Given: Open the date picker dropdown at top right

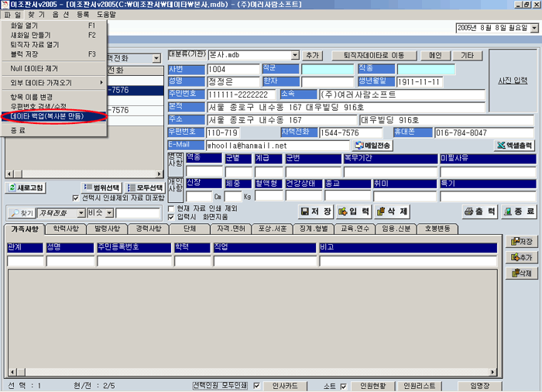Looking at the screenshot, I should point(533,28).
